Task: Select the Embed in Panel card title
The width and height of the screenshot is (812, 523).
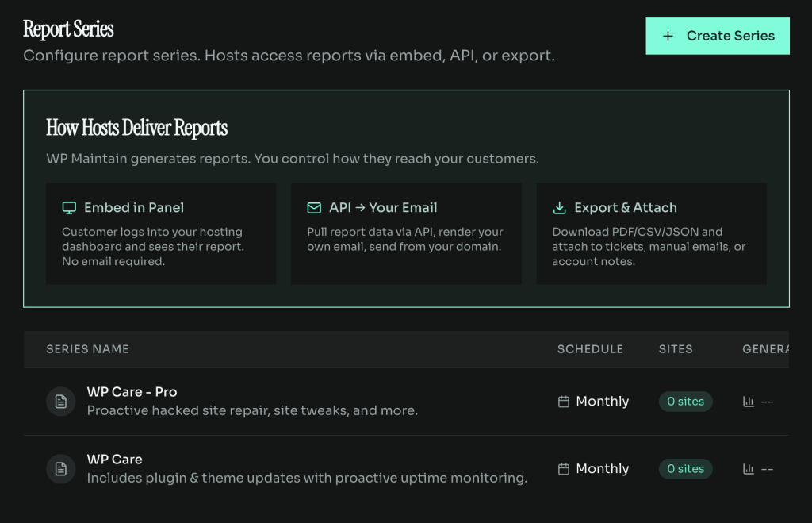Action: click(133, 208)
